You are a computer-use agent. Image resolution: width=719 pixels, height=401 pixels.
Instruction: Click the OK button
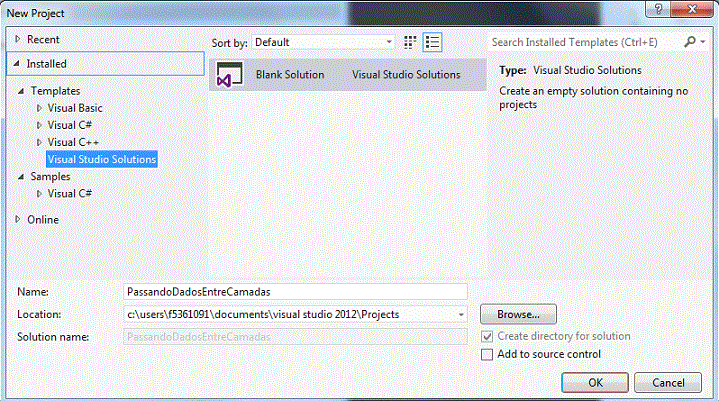pyautogui.click(x=595, y=383)
